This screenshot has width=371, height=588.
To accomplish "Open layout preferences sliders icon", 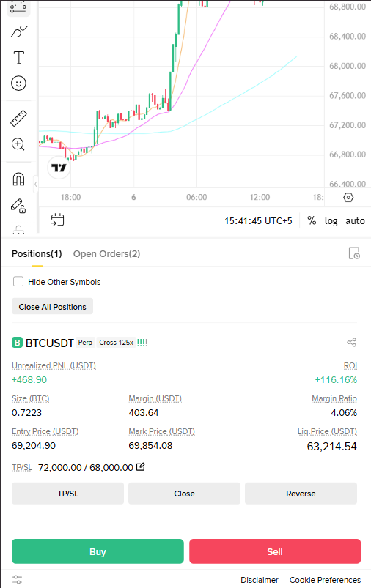I will pos(18,579).
